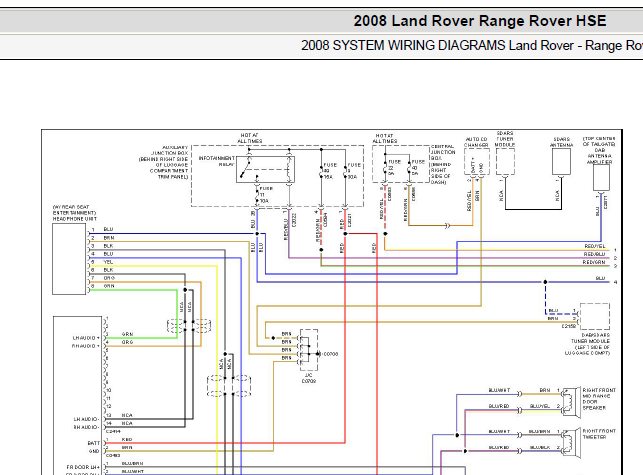Click the 'C0483' connector label
The height and width of the screenshot is (475, 643).
(113, 456)
